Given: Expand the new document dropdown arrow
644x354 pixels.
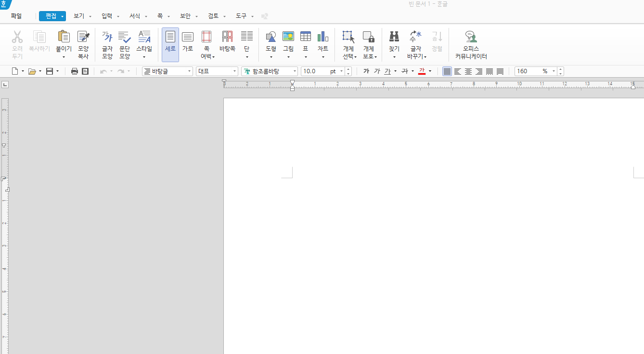Looking at the screenshot, I should click(x=23, y=71).
